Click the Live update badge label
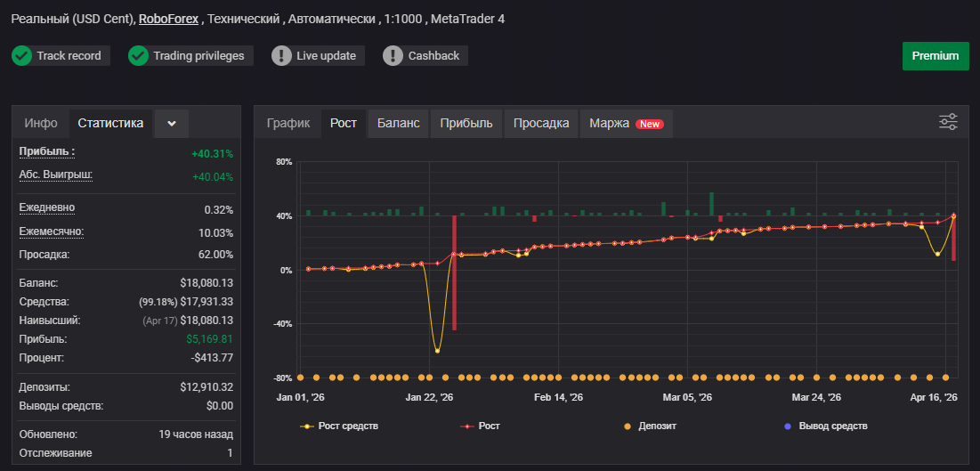 tap(327, 56)
